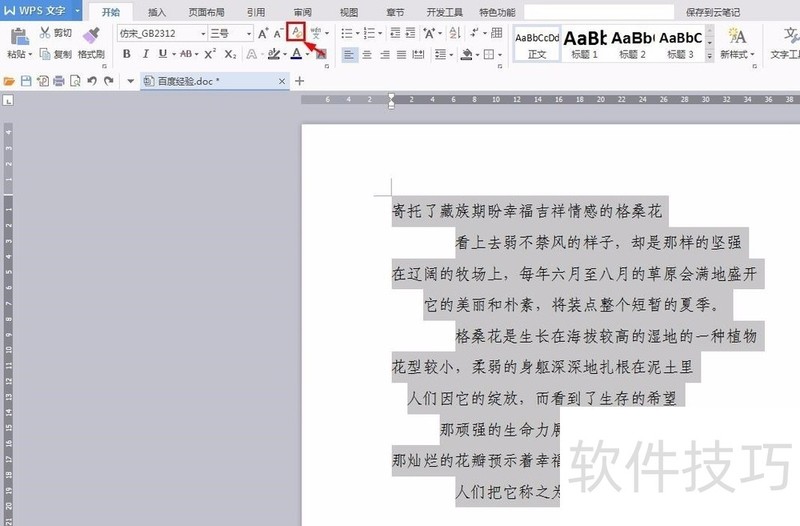Switch to the 插入 ribbon tab
Viewport: 800px width, 526px height.
pyautogui.click(x=157, y=12)
